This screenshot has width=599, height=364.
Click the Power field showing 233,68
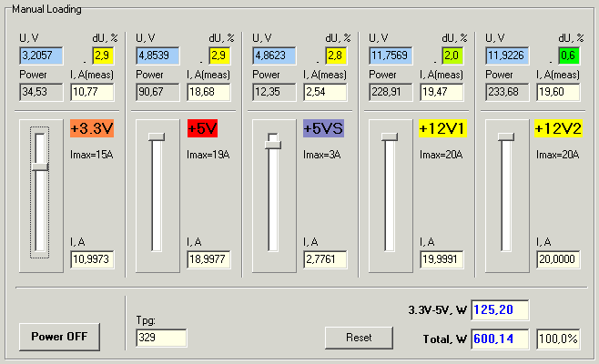pyautogui.click(x=507, y=93)
